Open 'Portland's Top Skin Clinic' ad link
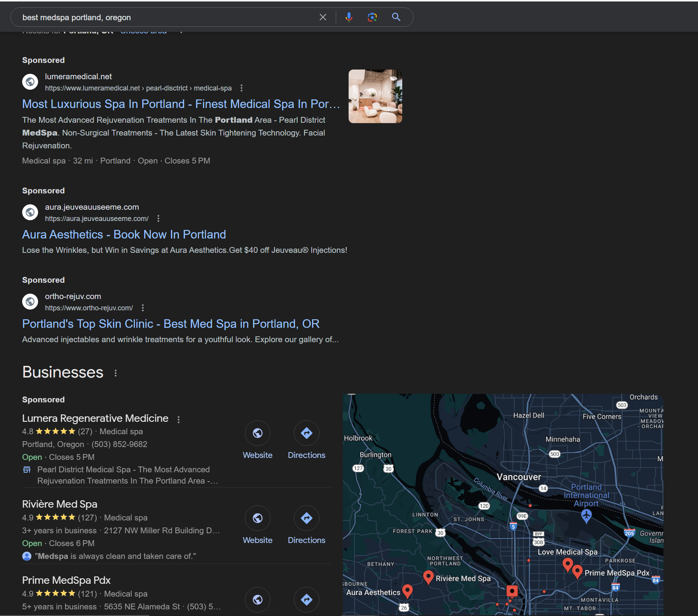The image size is (698, 616). coord(171,324)
